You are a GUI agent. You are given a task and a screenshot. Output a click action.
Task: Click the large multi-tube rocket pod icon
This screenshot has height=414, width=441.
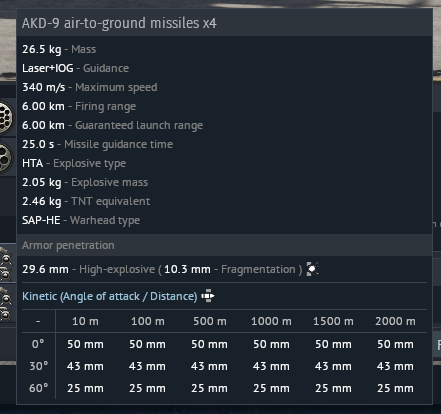6,117
